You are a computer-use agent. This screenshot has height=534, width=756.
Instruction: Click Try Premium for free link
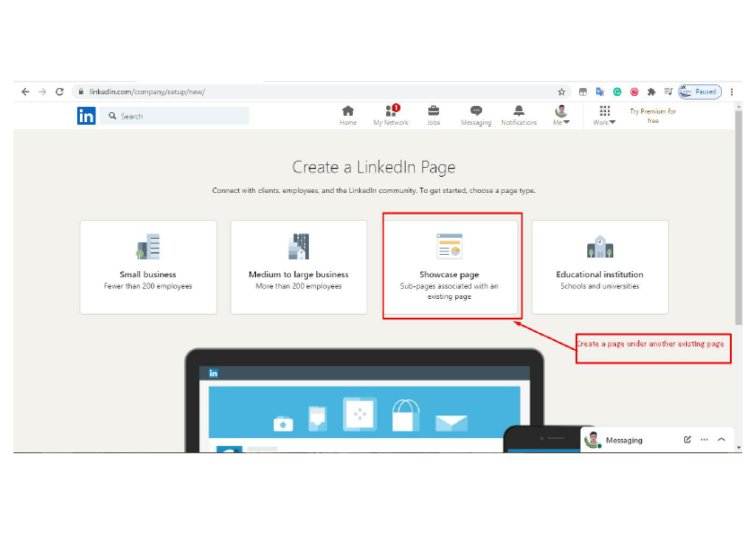point(653,116)
